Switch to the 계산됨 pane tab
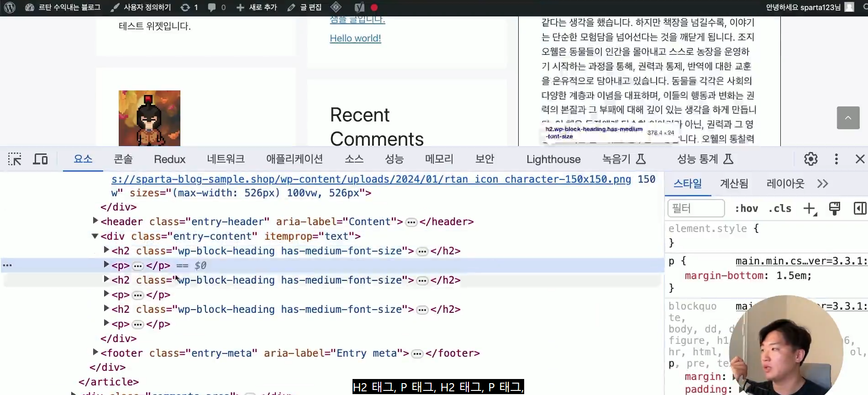The height and width of the screenshot is (395, 868). click(x=734, y=184)
